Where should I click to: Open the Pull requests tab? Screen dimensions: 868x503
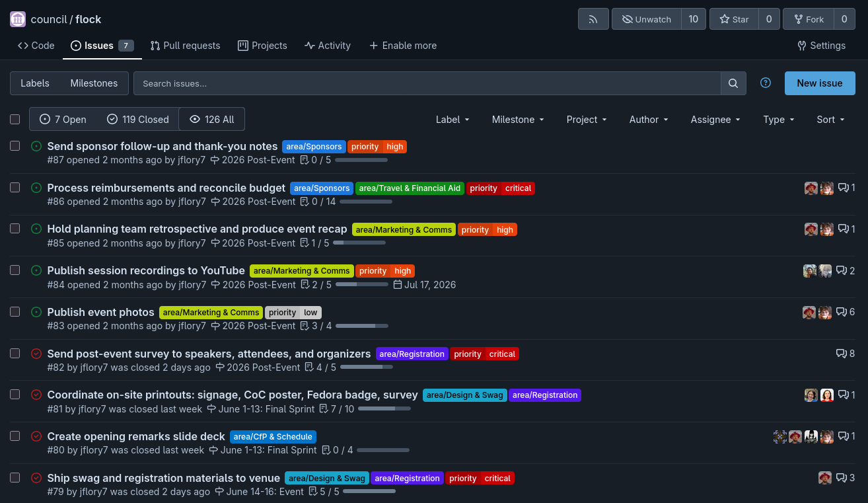185,46
